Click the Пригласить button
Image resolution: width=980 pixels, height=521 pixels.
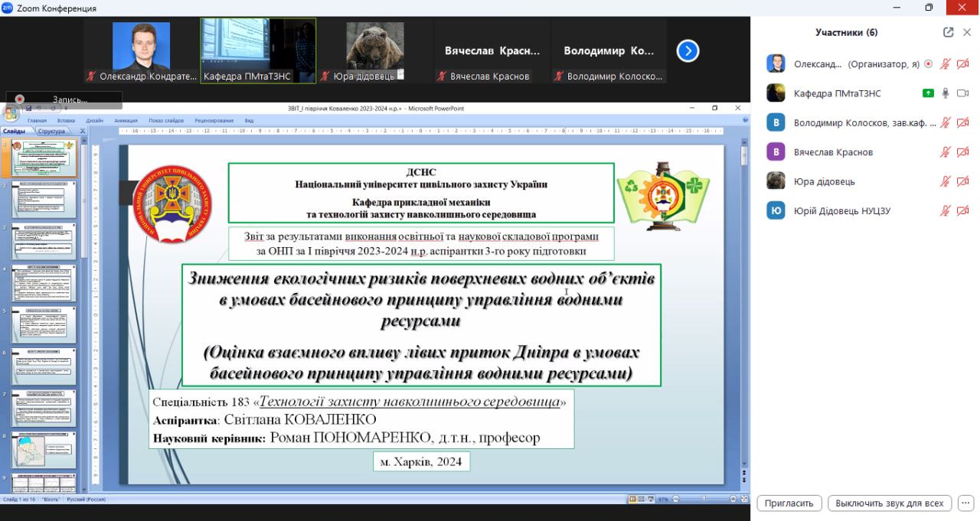[789, 503]
